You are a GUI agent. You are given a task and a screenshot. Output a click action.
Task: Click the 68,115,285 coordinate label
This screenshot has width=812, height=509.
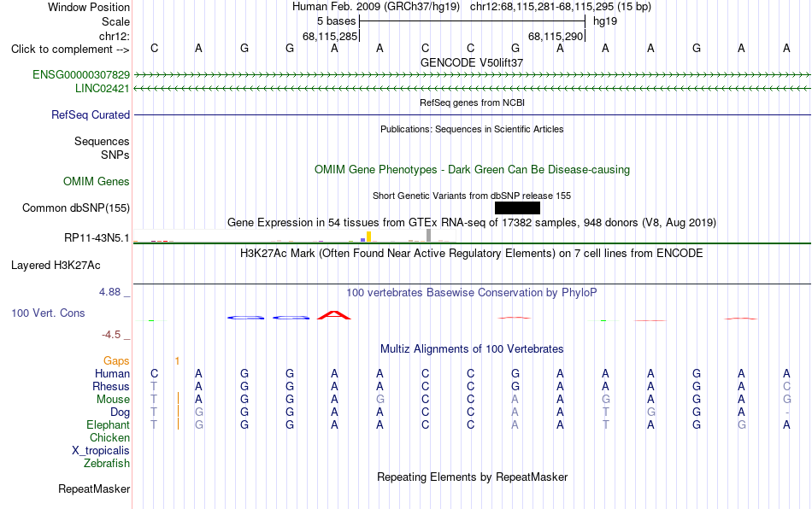[x=330, y=36]
